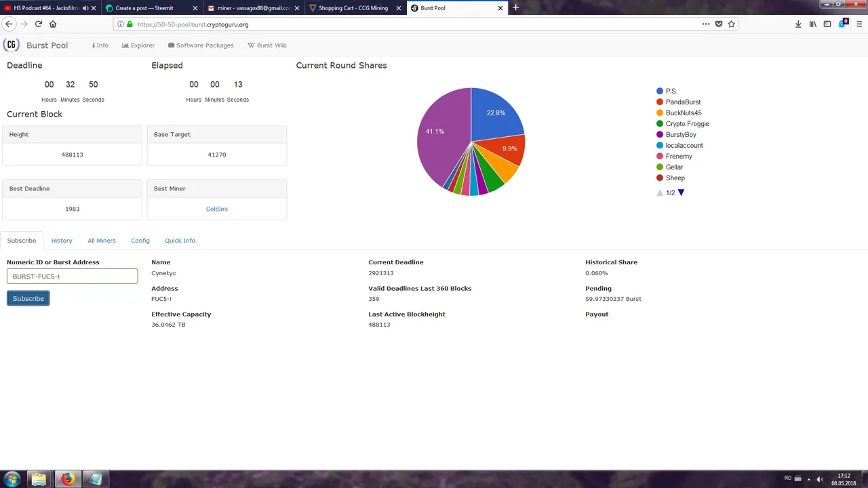Open the All Miners tab
Viewport: 868px width, 488px height.
(102, 241)
